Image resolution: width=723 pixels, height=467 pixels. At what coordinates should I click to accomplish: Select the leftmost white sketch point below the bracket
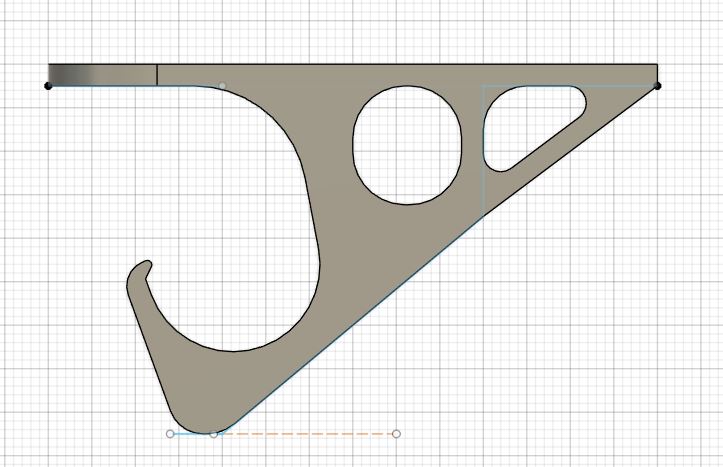click(170, 434)
